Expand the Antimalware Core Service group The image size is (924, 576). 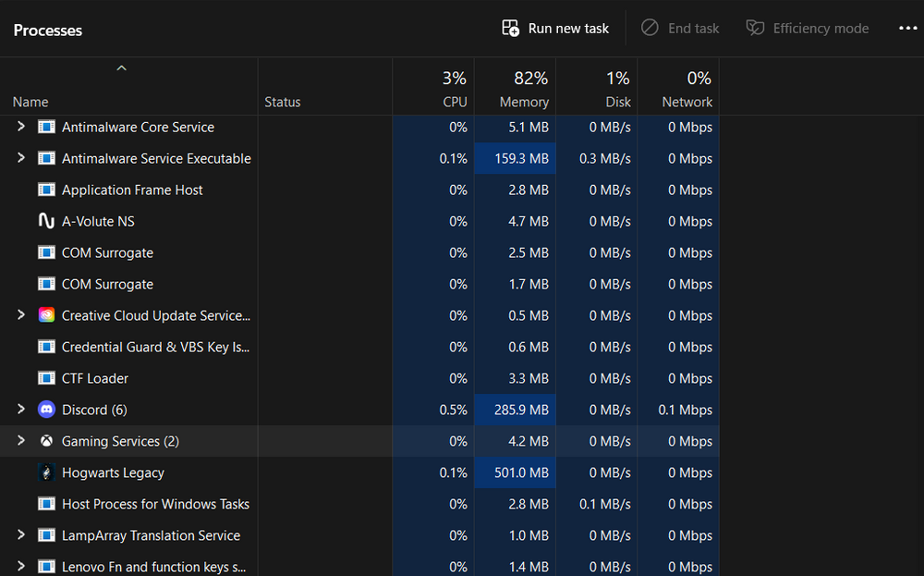pyautogui.click(x=21, y=126)
